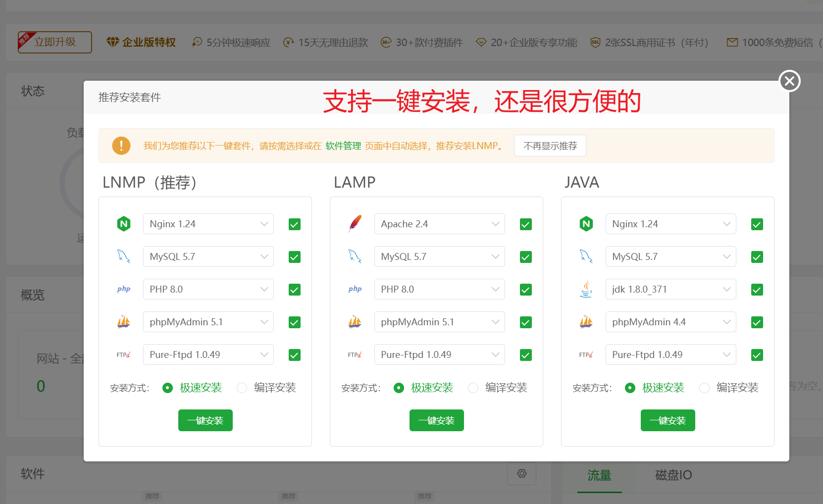Screen dimensions: 823x504
Task: Open the 软件管理 link
Action: (343, 146)
